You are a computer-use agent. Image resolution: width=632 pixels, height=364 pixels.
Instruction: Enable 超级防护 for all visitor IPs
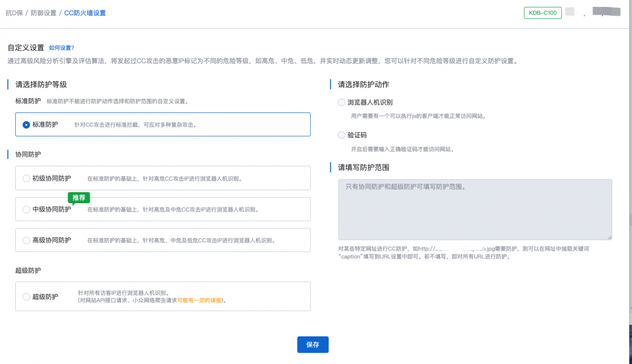coord(26,296)
